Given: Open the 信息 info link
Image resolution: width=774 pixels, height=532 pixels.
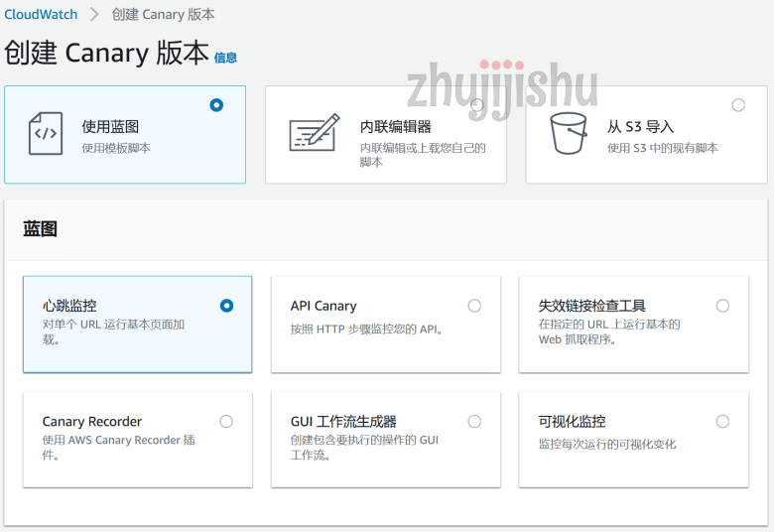Looking at the screenshot, I should pyautogui.click(x=225, y=58).
